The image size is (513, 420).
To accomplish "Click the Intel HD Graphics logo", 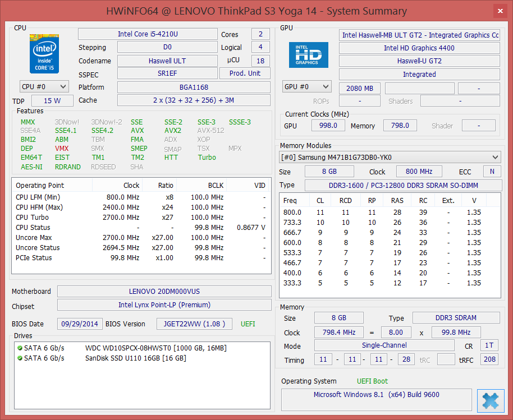I will click(309, 55).
